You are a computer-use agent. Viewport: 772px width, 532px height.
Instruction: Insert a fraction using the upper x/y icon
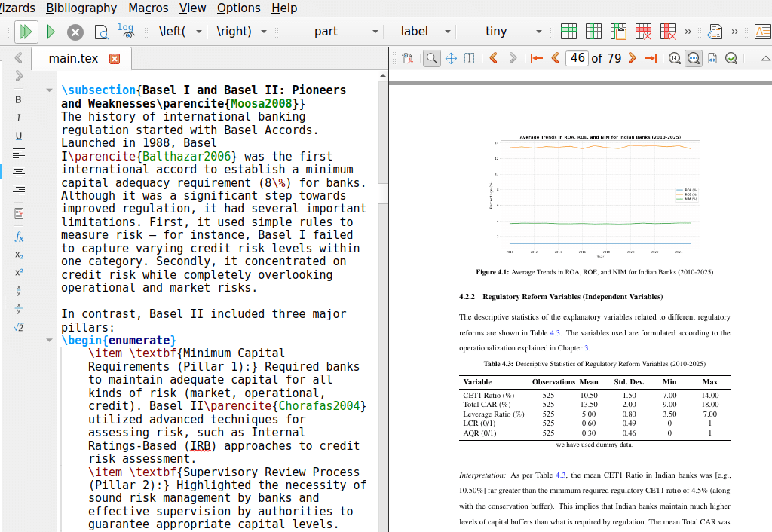(19, 290)
